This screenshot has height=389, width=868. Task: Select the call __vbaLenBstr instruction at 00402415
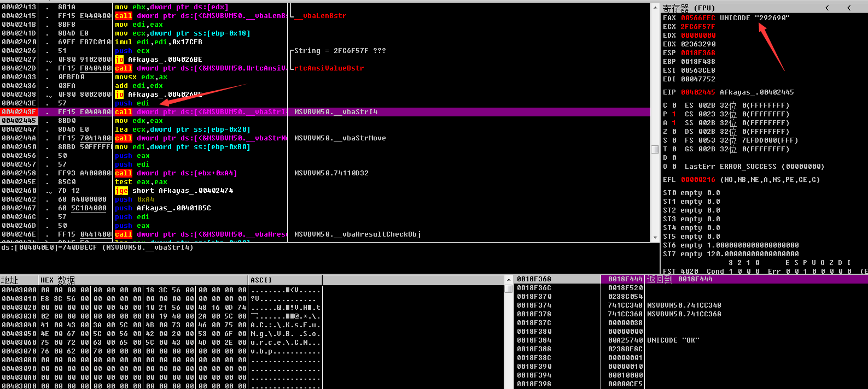click(x=201, y=16)
